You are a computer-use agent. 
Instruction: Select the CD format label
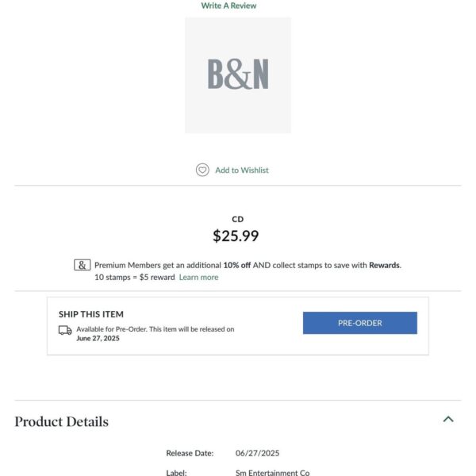click(238, 219)
